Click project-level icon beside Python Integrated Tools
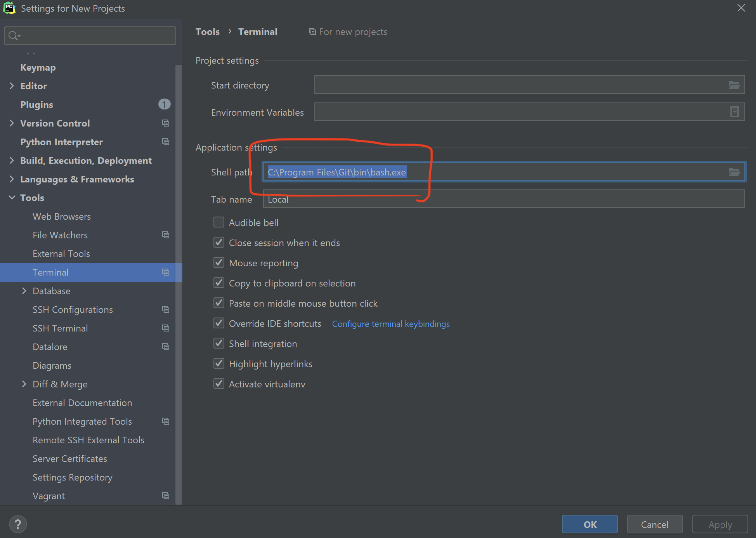The height and width of the screenshot is (538, 756). point(166,421)
